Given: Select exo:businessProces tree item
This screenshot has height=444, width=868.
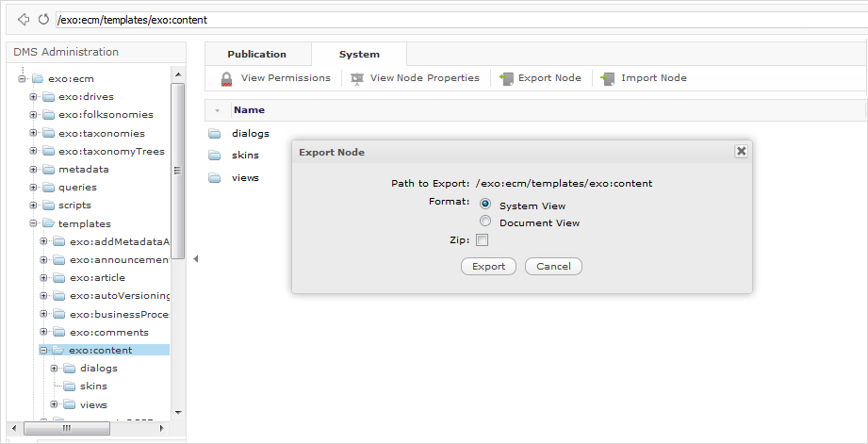Looking at the screenshot, I should (x=120, y=315).
